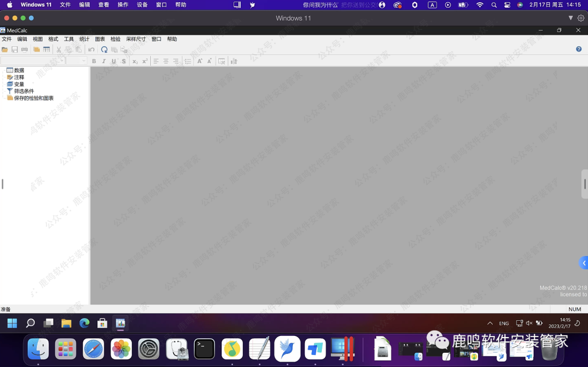Click the Undo arrow icon
Image resolution: width=588 pixels, height=367 pixels.
91,50
